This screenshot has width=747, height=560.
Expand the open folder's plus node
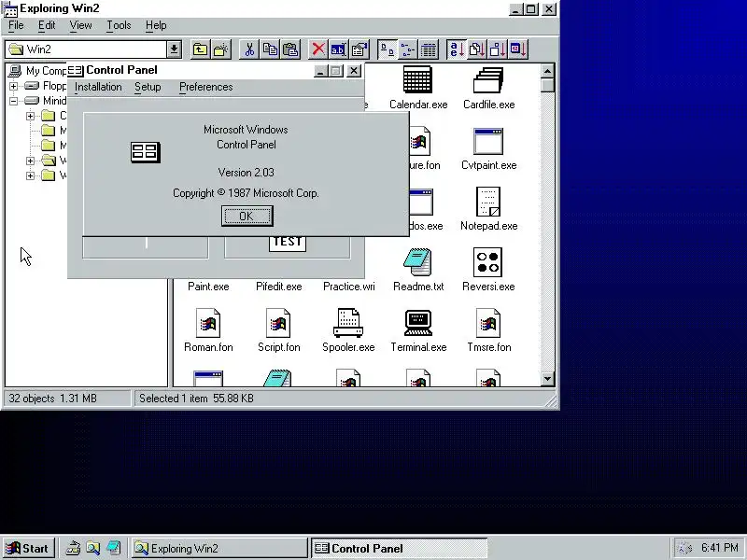tap(30, 161)
